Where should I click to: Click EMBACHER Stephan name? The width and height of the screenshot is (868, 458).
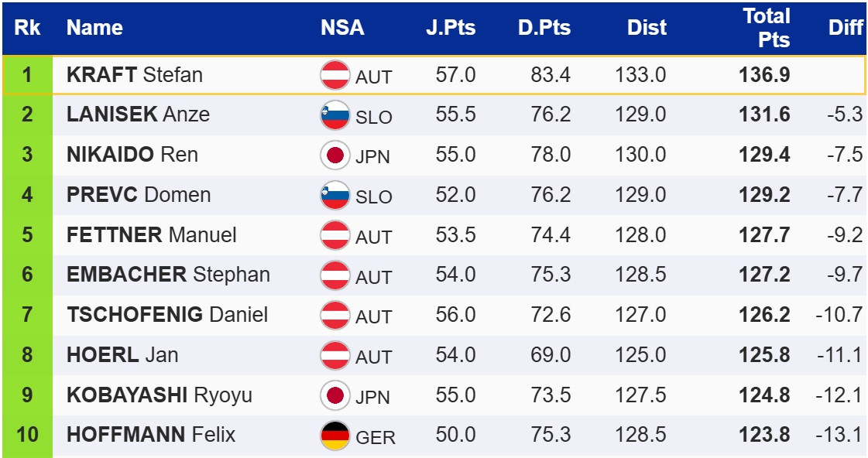coord(168,275)
